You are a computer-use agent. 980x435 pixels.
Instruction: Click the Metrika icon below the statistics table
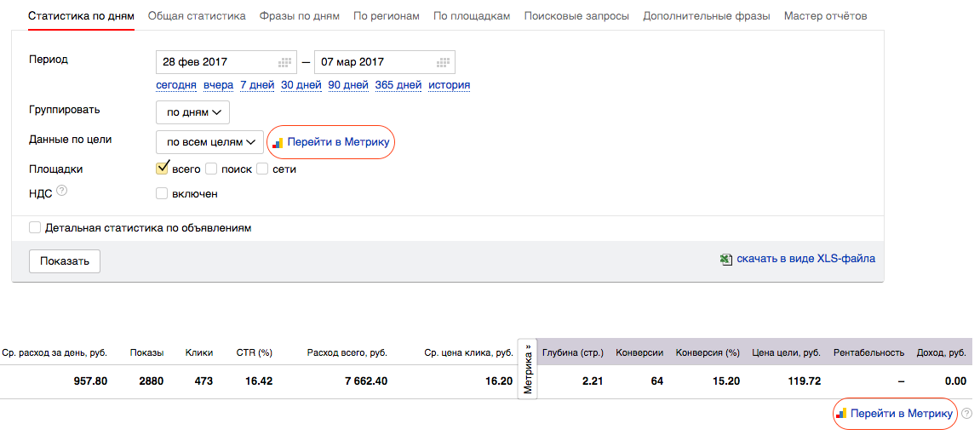pyautogui.click(x=841, y=413)
